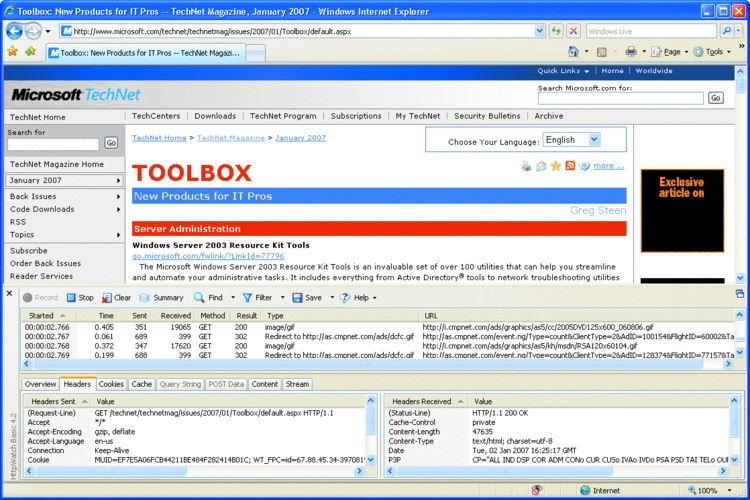Open the status bar zoom level dropdown
The width and height of the screenshot is (750, 500).
point(729,490)
